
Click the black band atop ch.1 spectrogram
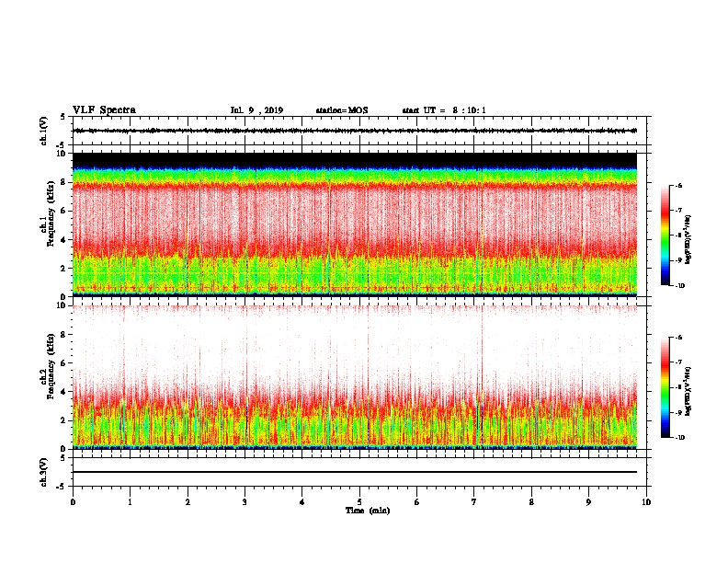pos(355,160)
